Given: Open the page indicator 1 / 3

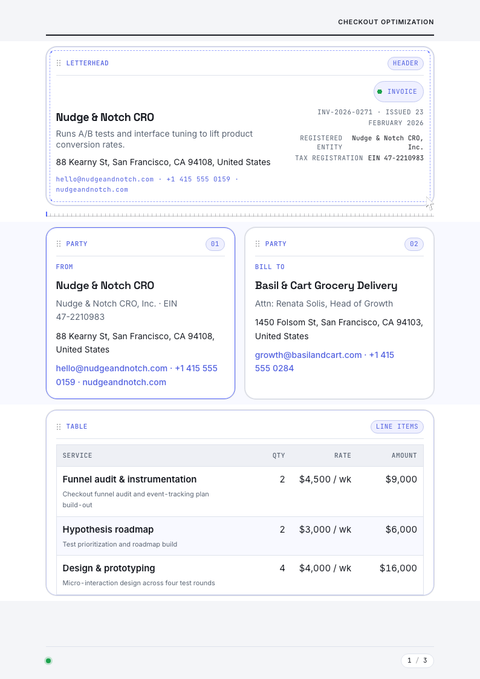Looking at the screenshot, I should (x=417, y=660).
